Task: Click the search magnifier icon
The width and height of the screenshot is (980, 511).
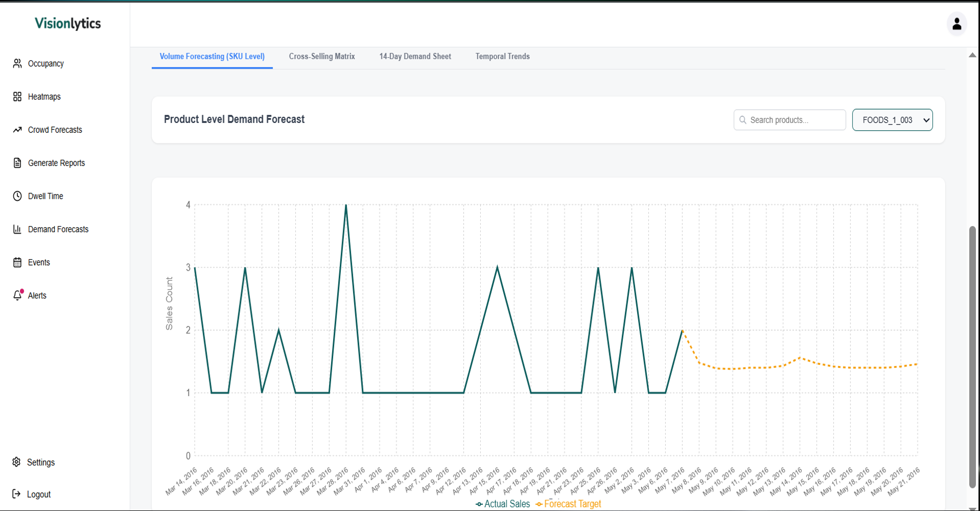Action: coord(743,120)
